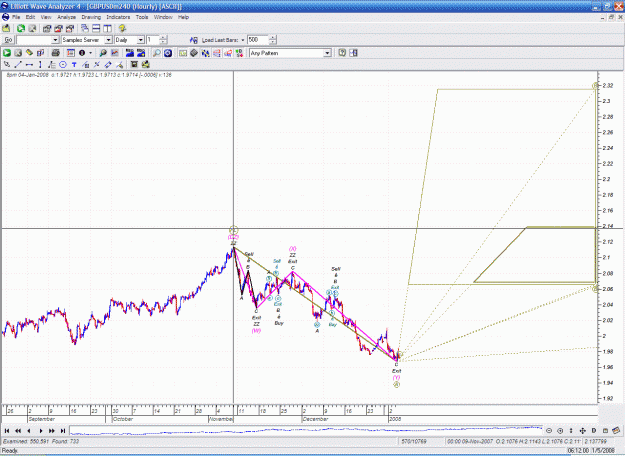Click the tile windows horizontally icon
Screen dimensions: 625x456
pyautogui.click(x=96, y=28)
